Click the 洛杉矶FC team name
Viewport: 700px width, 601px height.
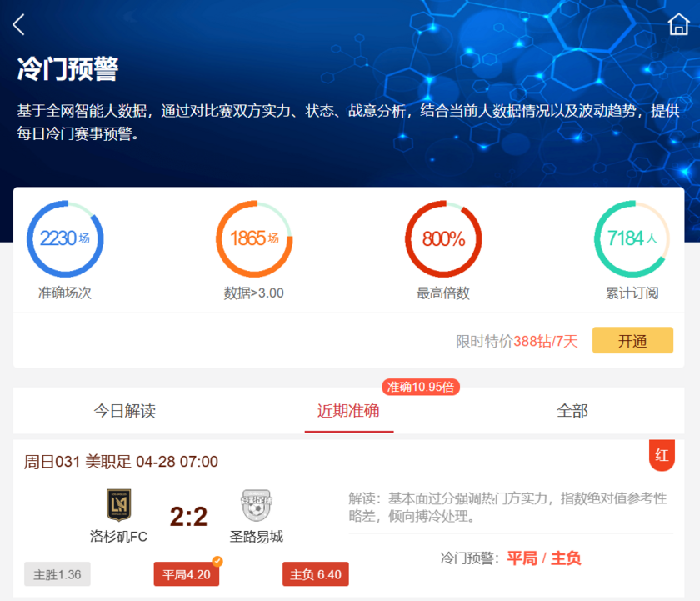[118, 536]
